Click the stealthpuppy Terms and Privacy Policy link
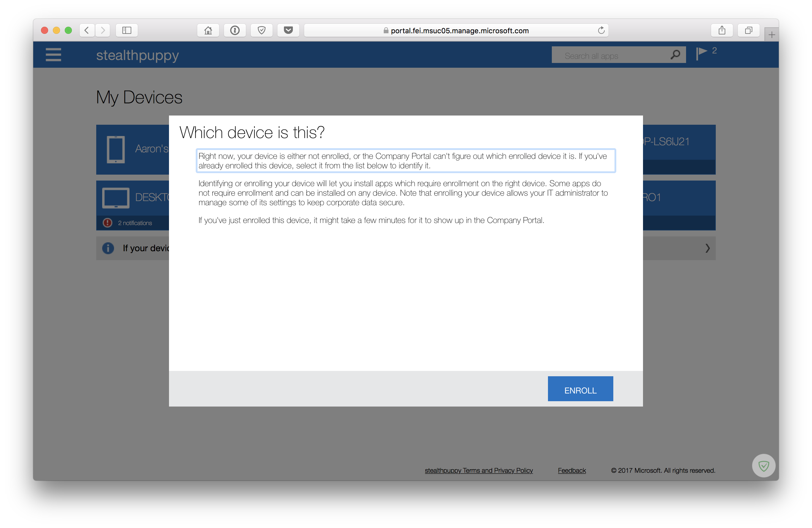Image resolution: width=812 pixels, height=528 pixels. [479, 470]
